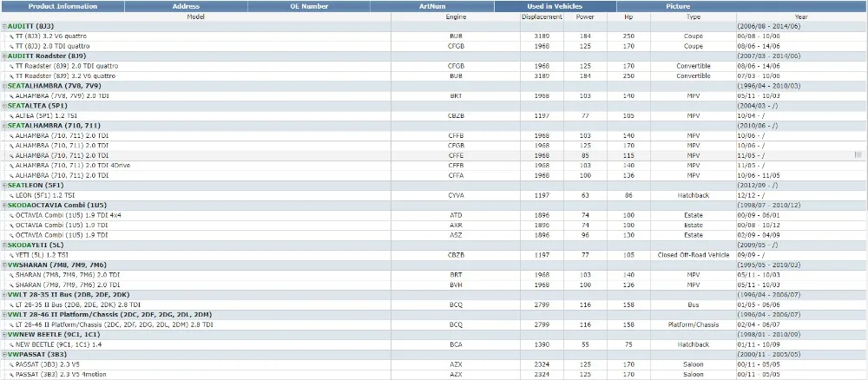
Task: Click magnifier icon beside LEON (5F1) 1.2 TSI
Action: tap(11, 195)
